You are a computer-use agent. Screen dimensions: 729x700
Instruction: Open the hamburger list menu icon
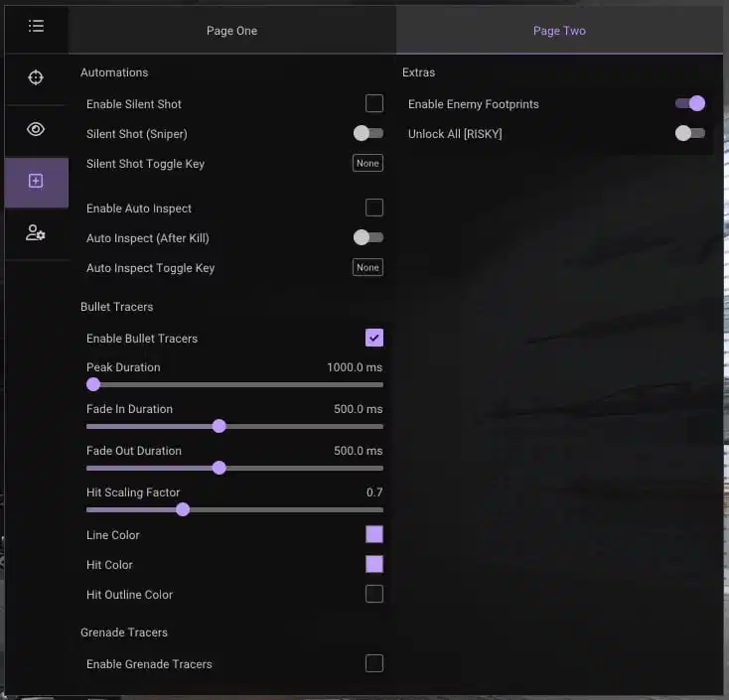pyautogui.click(x=36, y=26)
